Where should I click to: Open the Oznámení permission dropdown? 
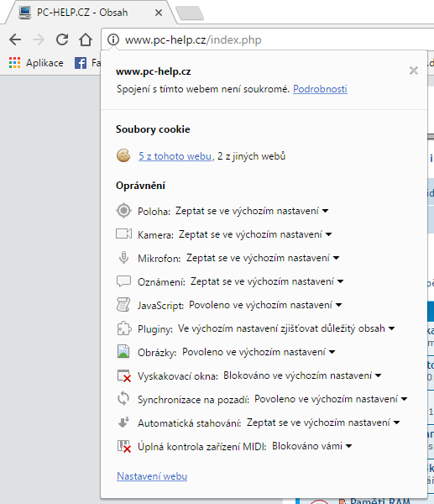pos(267,281)
